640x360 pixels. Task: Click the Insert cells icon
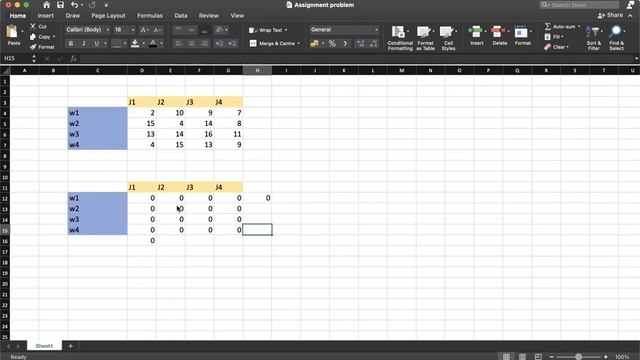(x=476, y=32)
